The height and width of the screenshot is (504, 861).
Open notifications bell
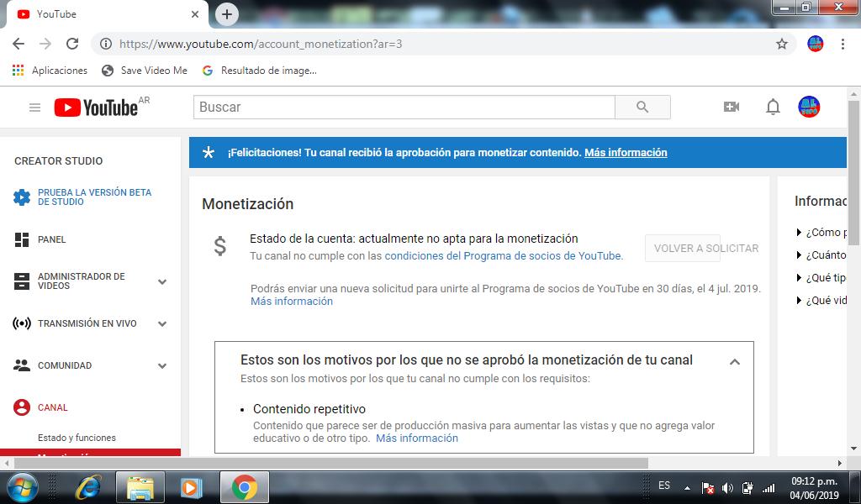773,107
